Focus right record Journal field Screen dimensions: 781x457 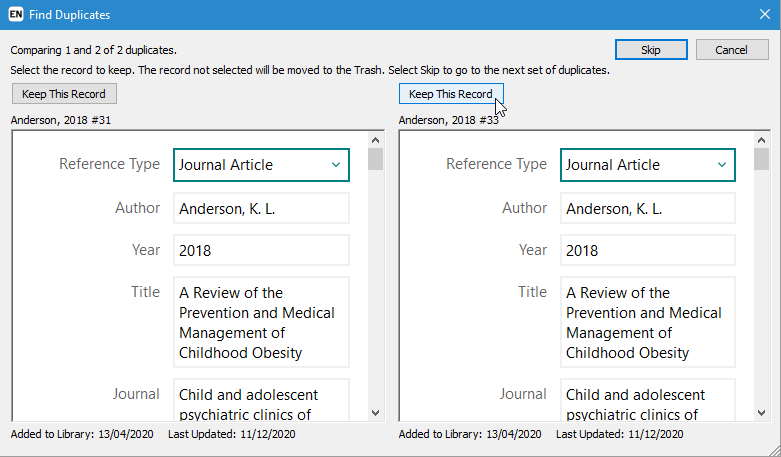click(x=648, y=404)
